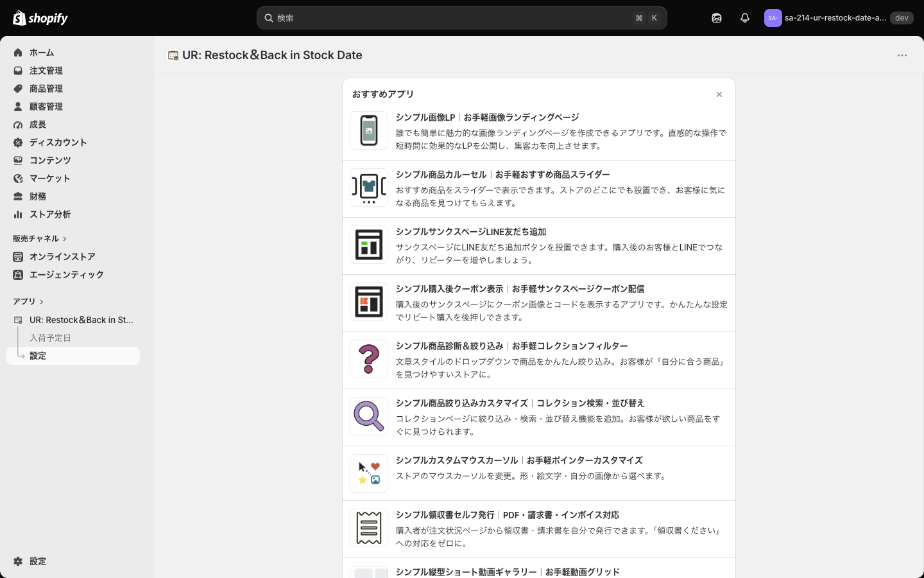Screen dimensions: 924x578
Task: Open the store account avatar menu
Action: coord(773,18)
